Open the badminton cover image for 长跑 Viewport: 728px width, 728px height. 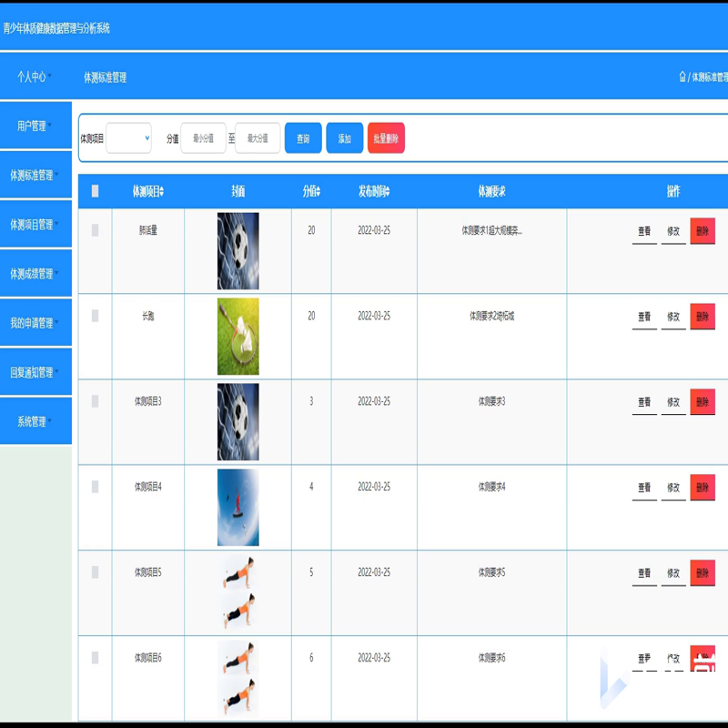[x=238, y=337]
